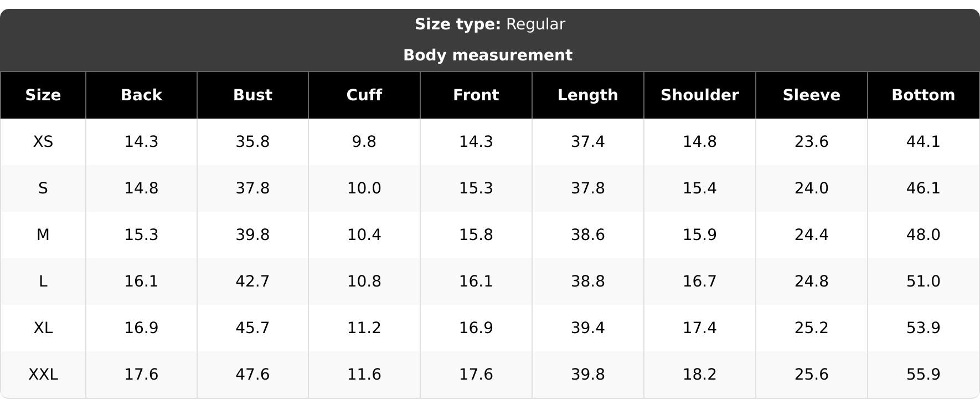Click the Size type Regular heading
The width and height of the screenshot is (980, 399).
[x=490, y=24]
